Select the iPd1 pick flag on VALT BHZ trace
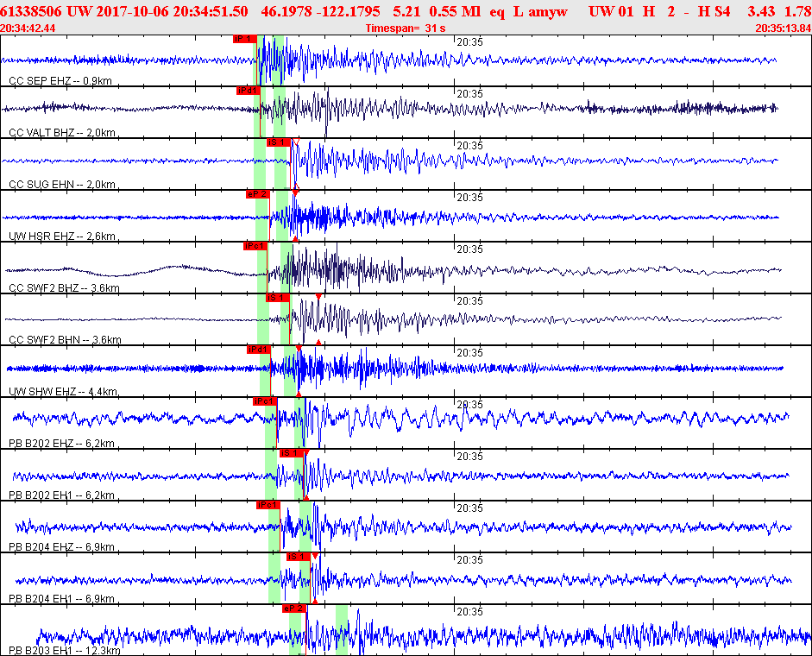Viewport: 812px width, 656px height. [248, 91]
